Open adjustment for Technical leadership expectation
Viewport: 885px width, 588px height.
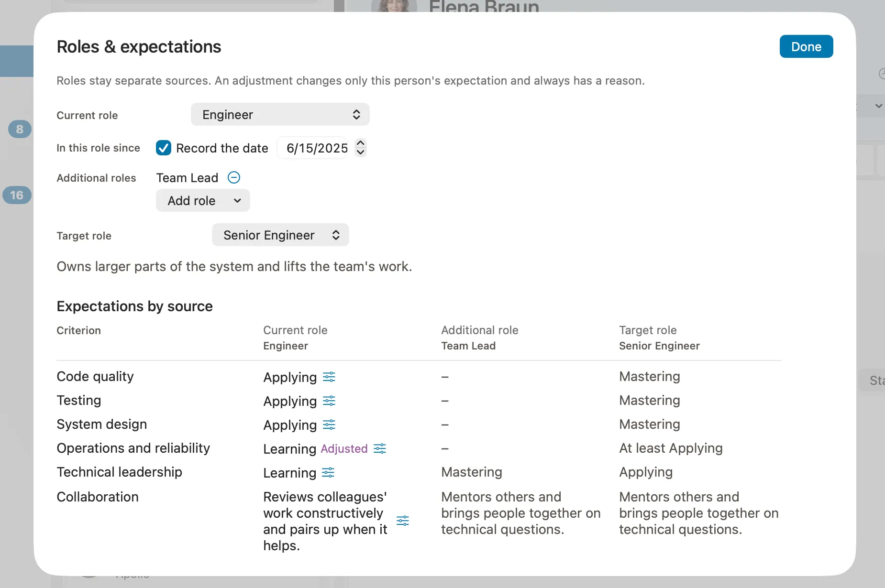click(328, 472)
